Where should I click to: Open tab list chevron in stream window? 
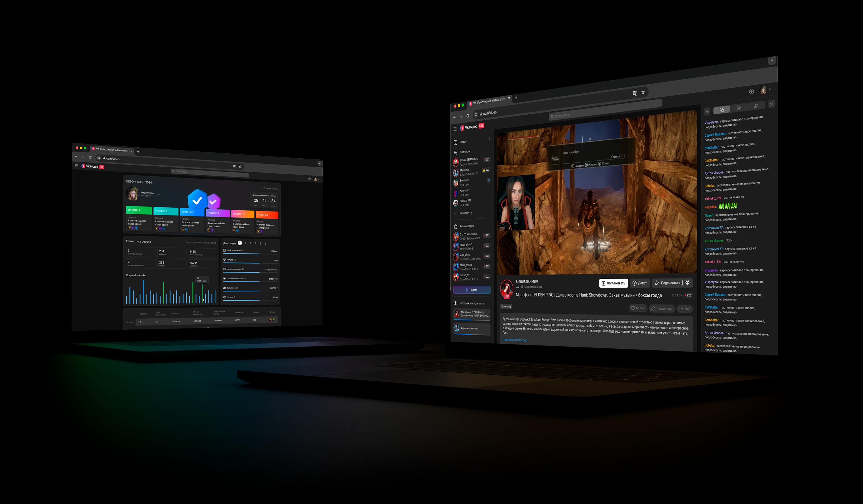[772, 60]
